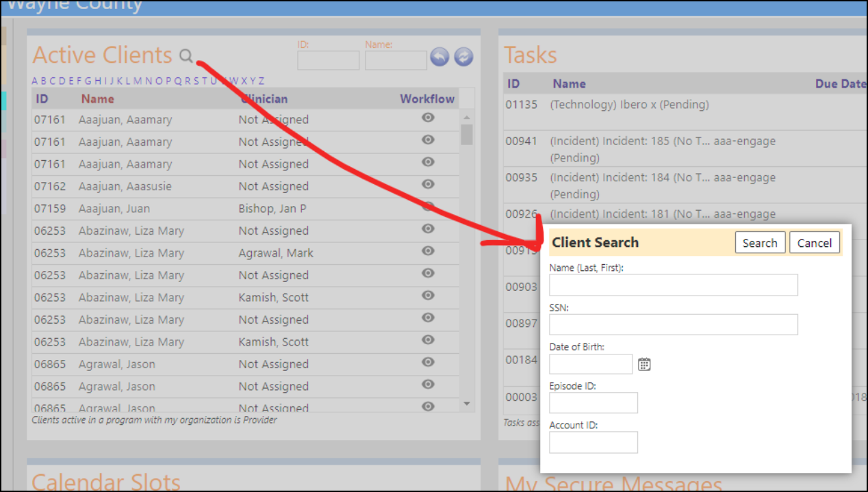This screenshot has height=492, width=868.
Task: Open task Incident: 185 in Tasks
Action: click(663, 149)
